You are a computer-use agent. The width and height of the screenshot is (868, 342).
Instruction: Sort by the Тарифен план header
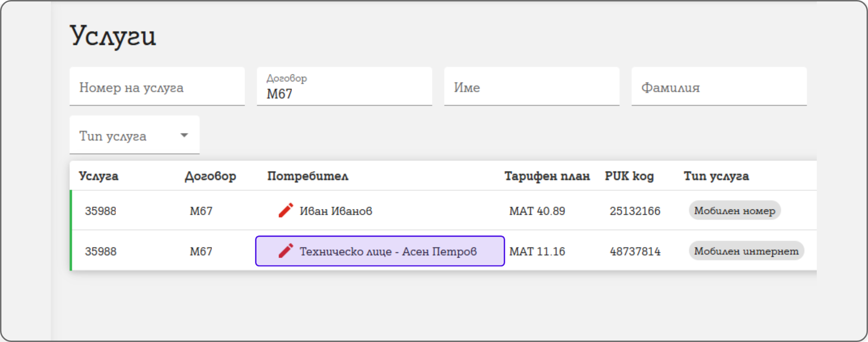click(547, 176)
